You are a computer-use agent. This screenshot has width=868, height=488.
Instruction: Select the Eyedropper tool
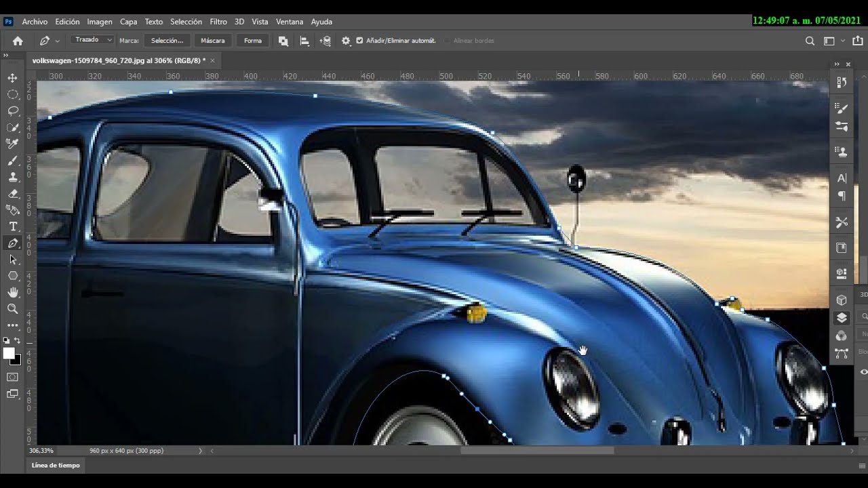coord(13,144)
